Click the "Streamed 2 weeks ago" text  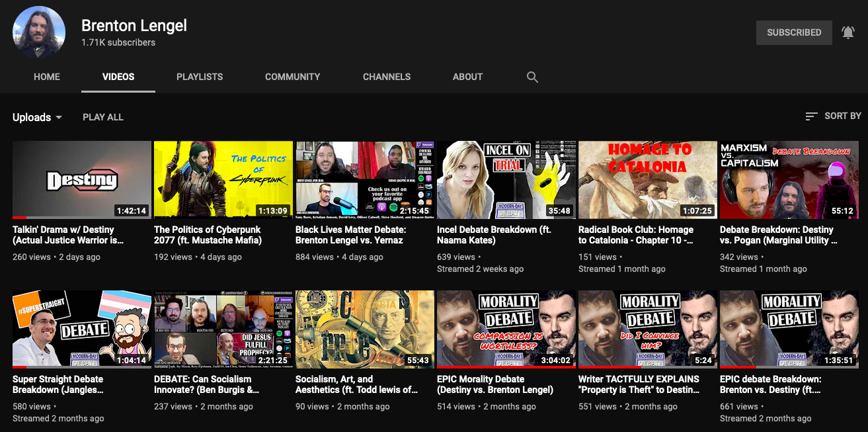pos(481,269)
